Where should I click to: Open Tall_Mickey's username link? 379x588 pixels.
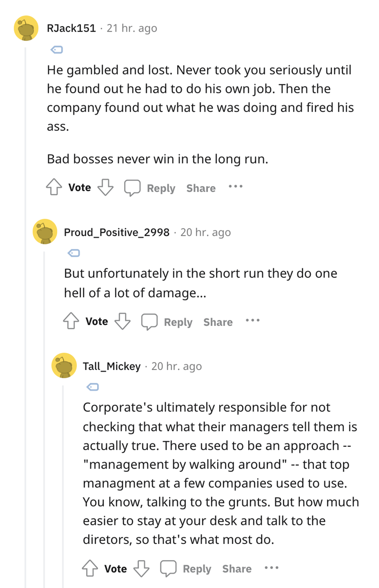112,366
